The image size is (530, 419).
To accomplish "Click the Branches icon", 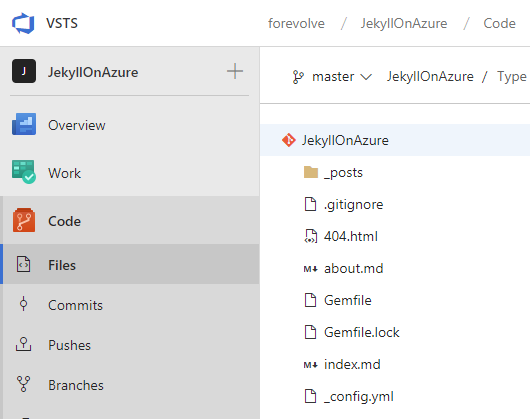I will (x=23, y=384).
